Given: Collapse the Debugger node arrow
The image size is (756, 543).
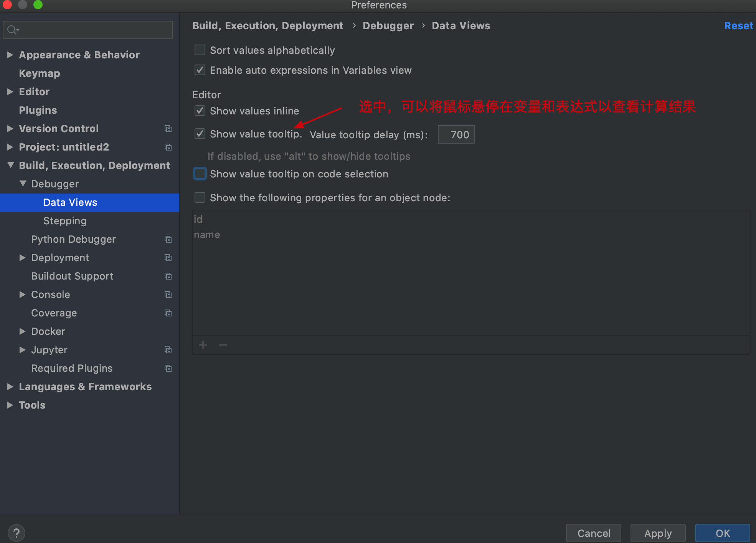Looking at the screenshot, I should (23, 184).
